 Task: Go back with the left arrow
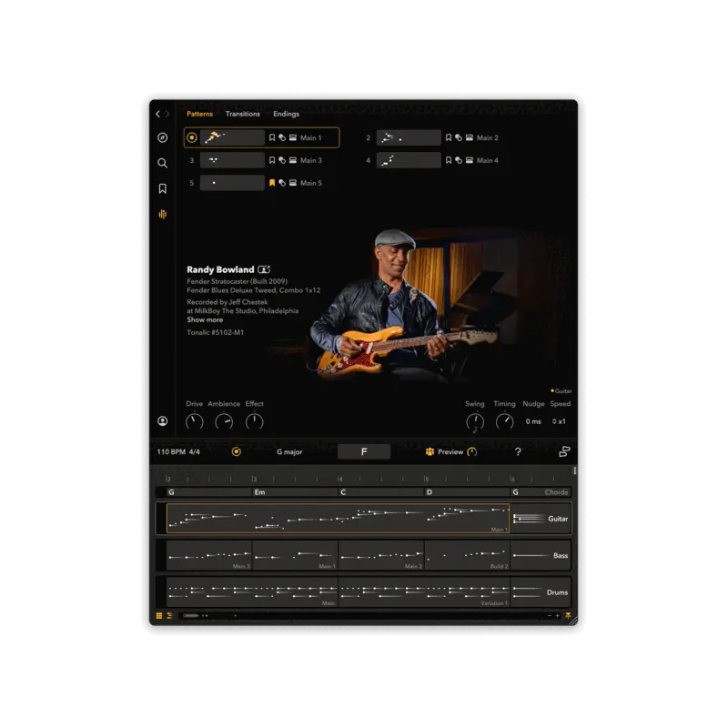[x=157, y=114]
